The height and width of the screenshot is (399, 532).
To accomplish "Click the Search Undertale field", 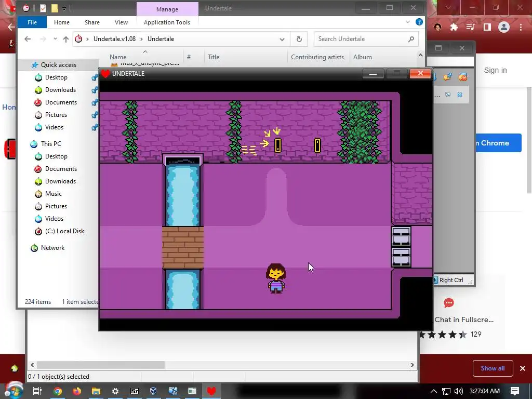I will pos(366,39).
